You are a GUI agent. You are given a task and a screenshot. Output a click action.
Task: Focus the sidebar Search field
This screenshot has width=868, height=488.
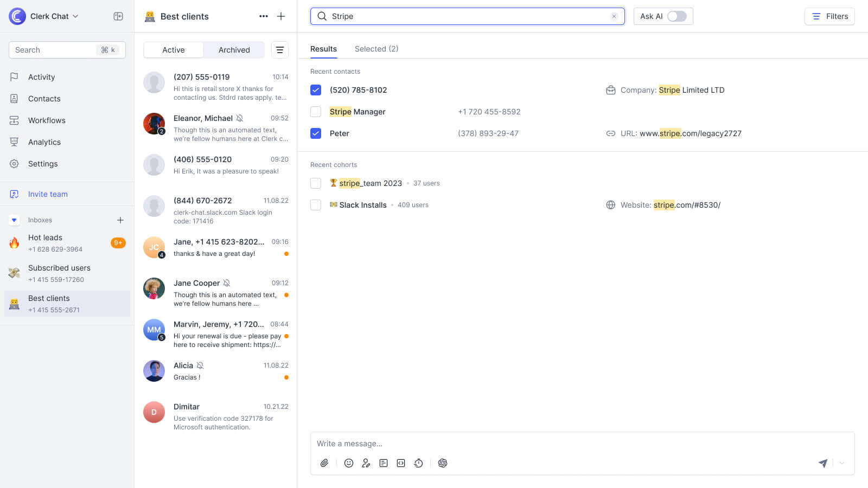[x=67, y=50]
